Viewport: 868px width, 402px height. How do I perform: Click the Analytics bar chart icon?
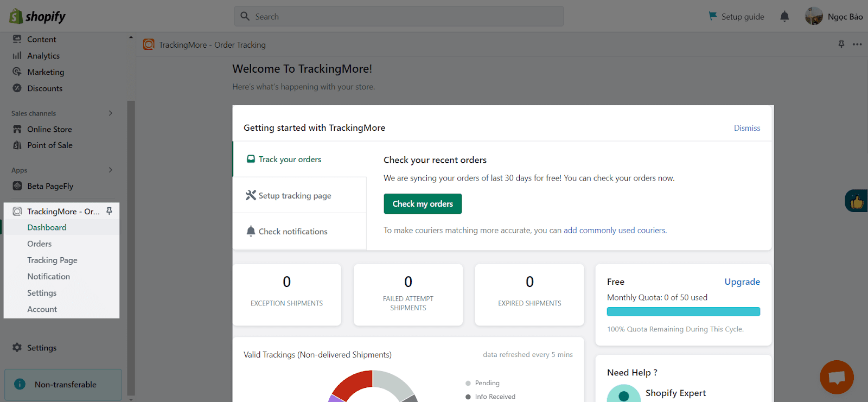(x=17, y=55)
